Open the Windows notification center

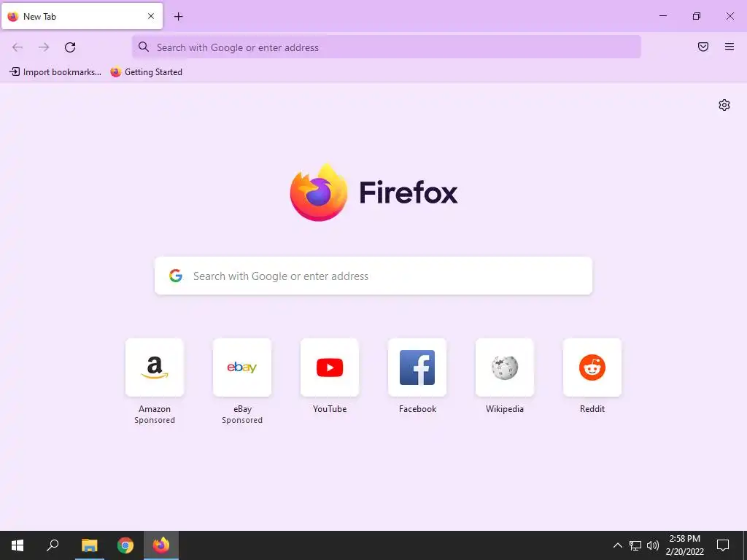tap(723, 545)
